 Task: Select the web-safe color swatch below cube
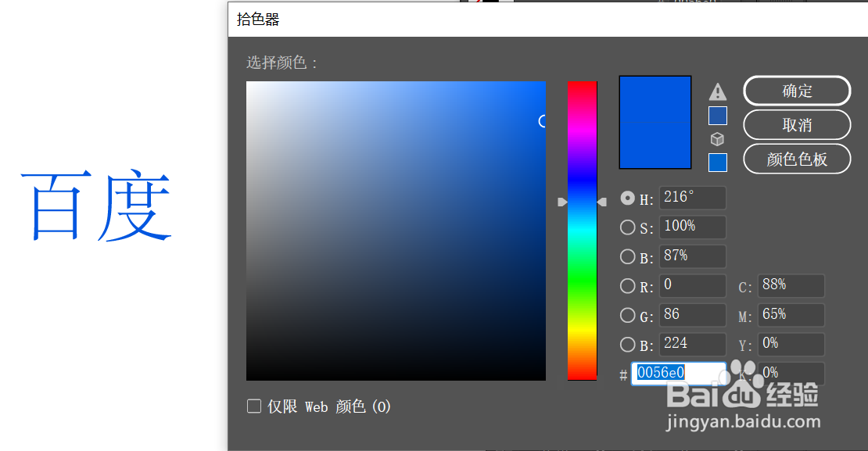click(717, 163)
